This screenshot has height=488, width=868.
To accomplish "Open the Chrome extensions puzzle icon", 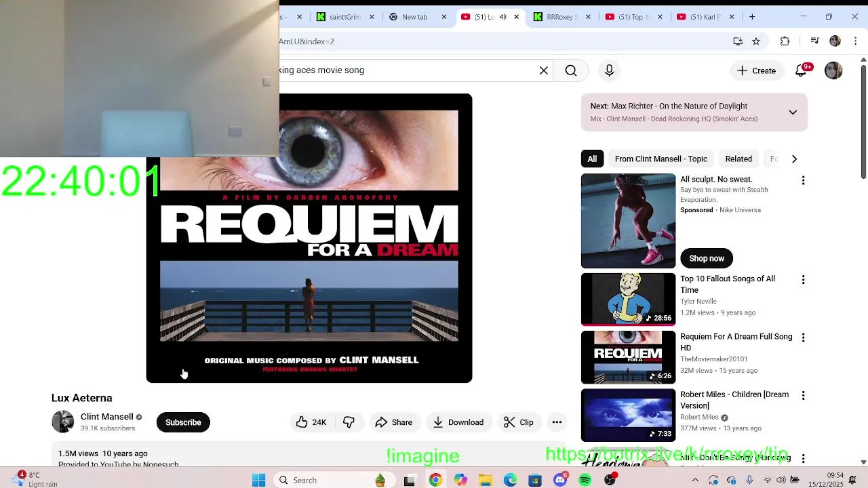I will point(785,41).
